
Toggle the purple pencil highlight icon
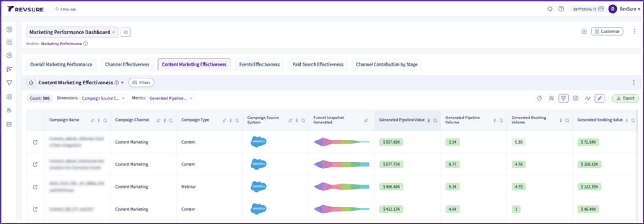[x=599, y=98]
